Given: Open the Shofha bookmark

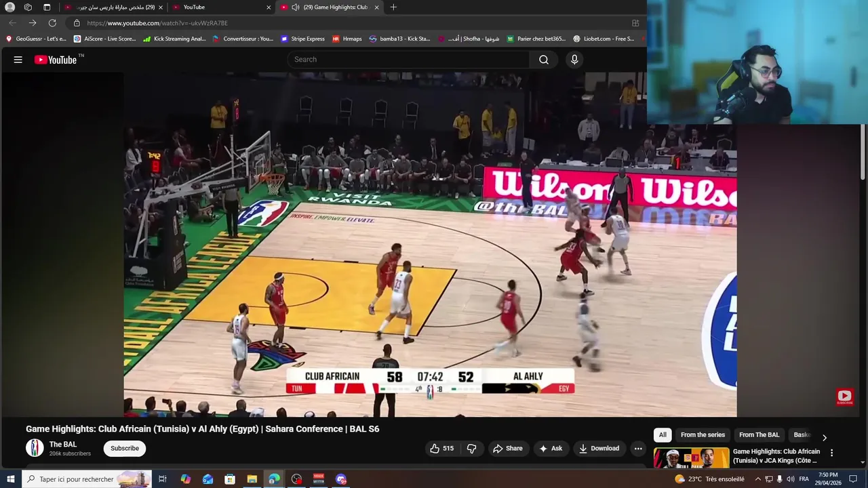Looking at the screenshot, I should (469, 39).
